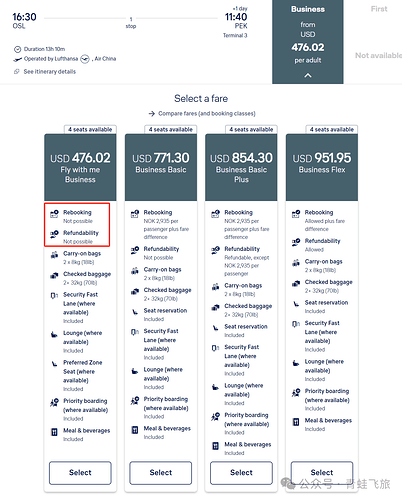Select the Business Basic Plus fare
402x500 pixels.
coord(241,472)
